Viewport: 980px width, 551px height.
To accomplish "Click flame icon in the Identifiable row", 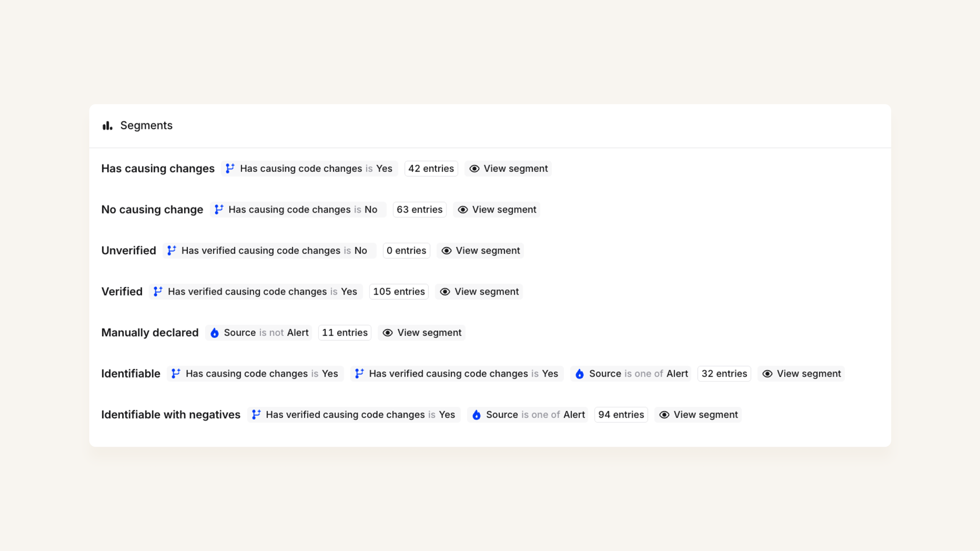I will pos(580,374).
